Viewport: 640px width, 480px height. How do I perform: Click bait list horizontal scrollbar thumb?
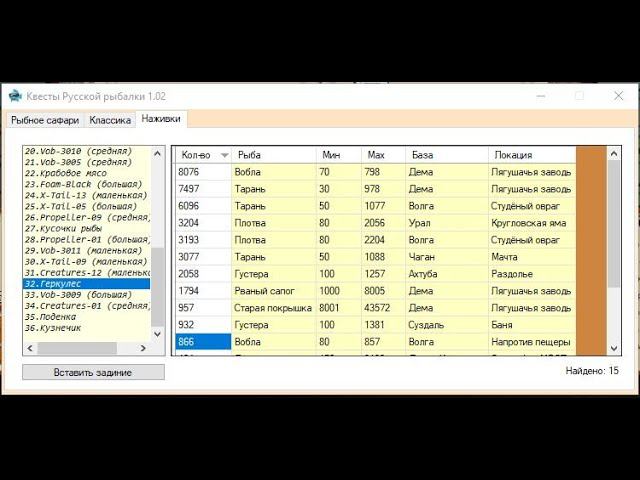[77, 348]
